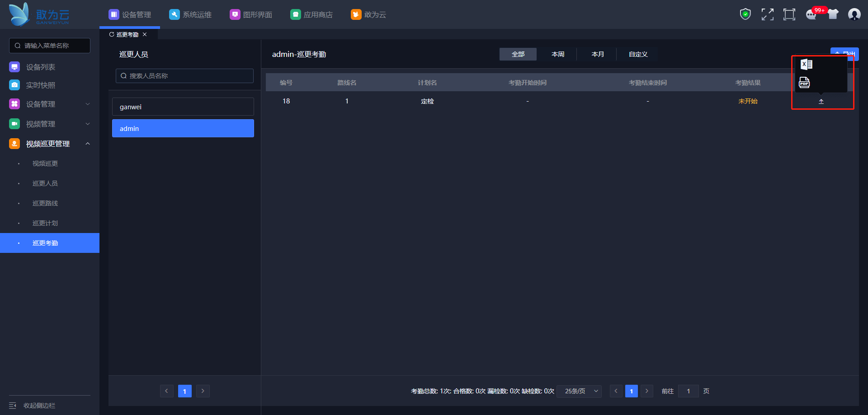Click the upload icon in the table row
This screenshot has width=868, height=415.
(x=821, y=101)
